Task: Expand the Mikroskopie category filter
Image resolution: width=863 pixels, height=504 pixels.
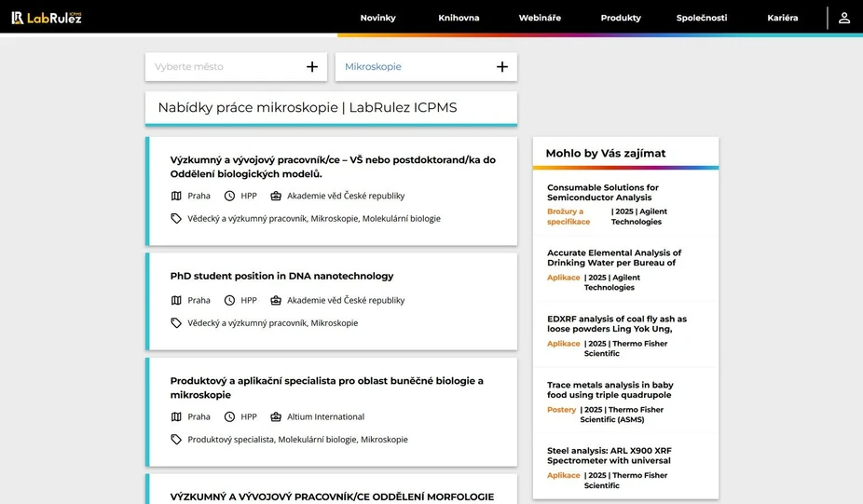Action: (x=410, y=67)
